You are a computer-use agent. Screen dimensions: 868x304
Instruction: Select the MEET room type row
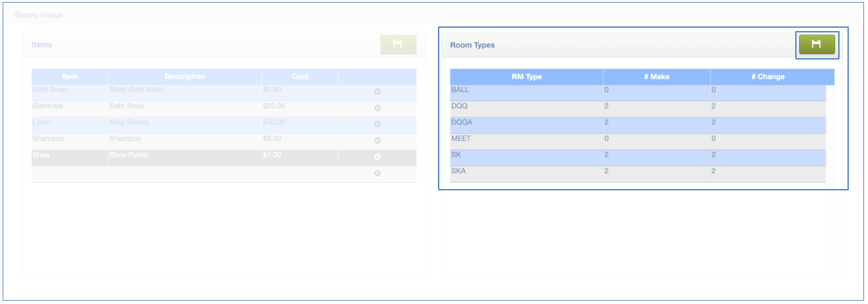coord(527,139)
